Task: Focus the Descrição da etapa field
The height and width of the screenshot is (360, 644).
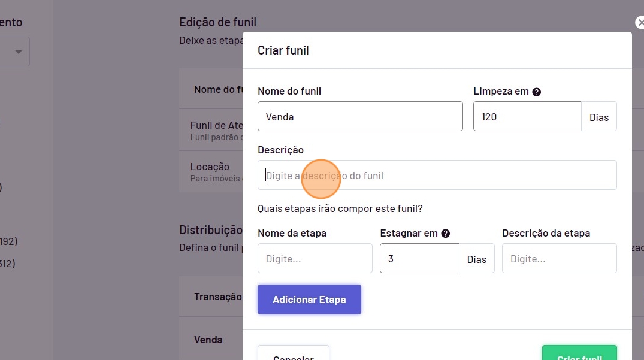Action: (559, 258)
